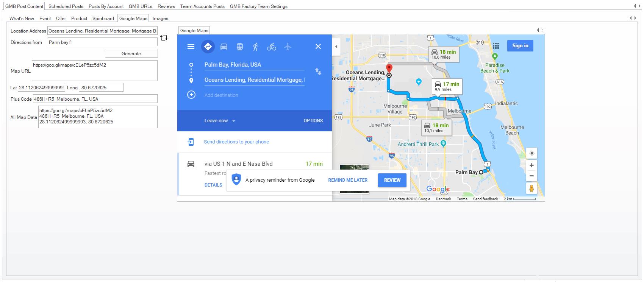Screen dimensions: 644x282
Task: Click the car icon beside via US-1 route
Action: [x=191, y=164]
